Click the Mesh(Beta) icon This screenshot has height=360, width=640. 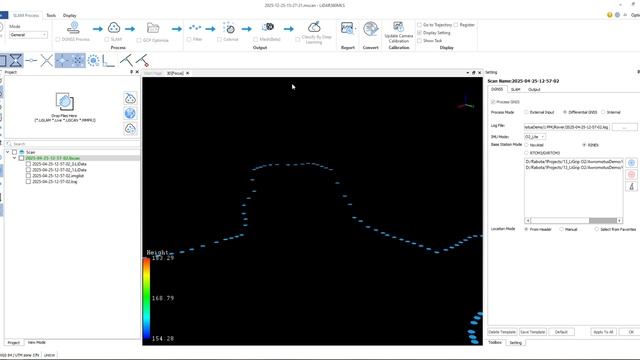pos(268,27)
